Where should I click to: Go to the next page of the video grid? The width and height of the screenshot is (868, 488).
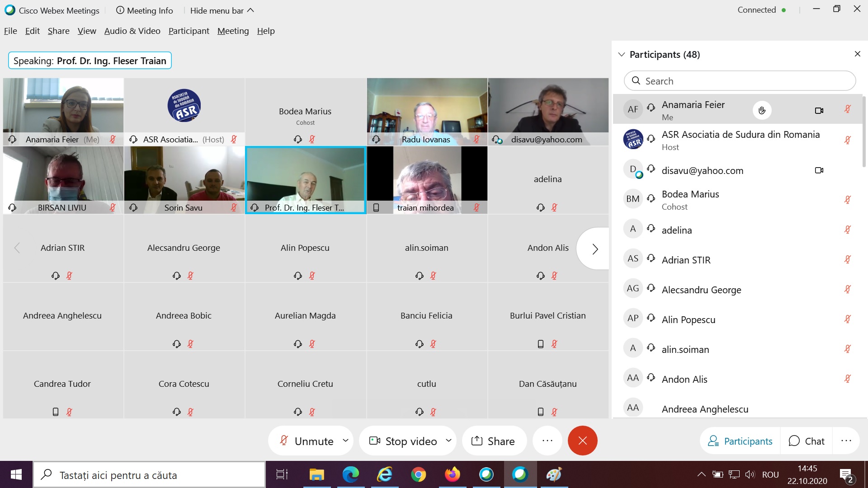pyautogui.click(x=595, y=249)
